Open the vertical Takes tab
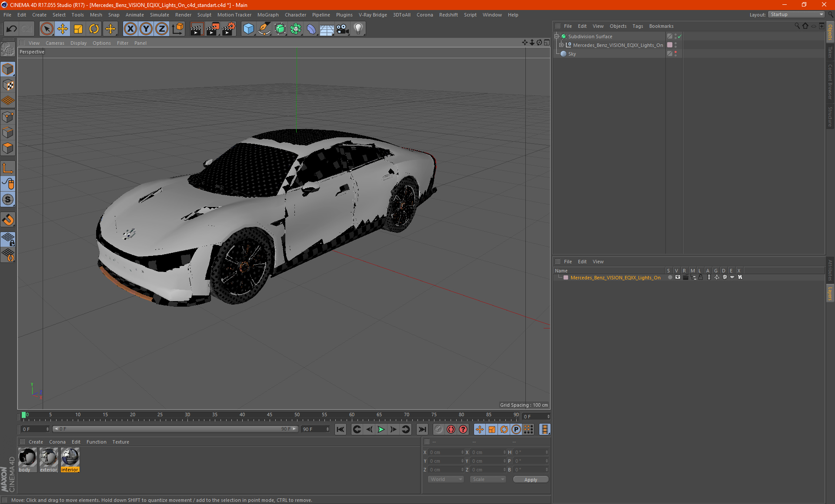Image resolution: width=835 pixels, height=504 pixels. click(x=830, y=52)
